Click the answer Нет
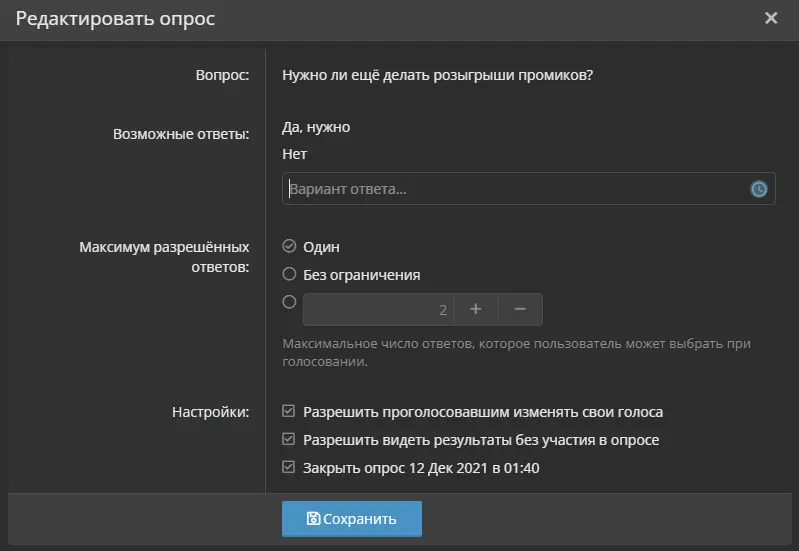The height and width of the screenshot is (551, 799). (x=295, y=154)
